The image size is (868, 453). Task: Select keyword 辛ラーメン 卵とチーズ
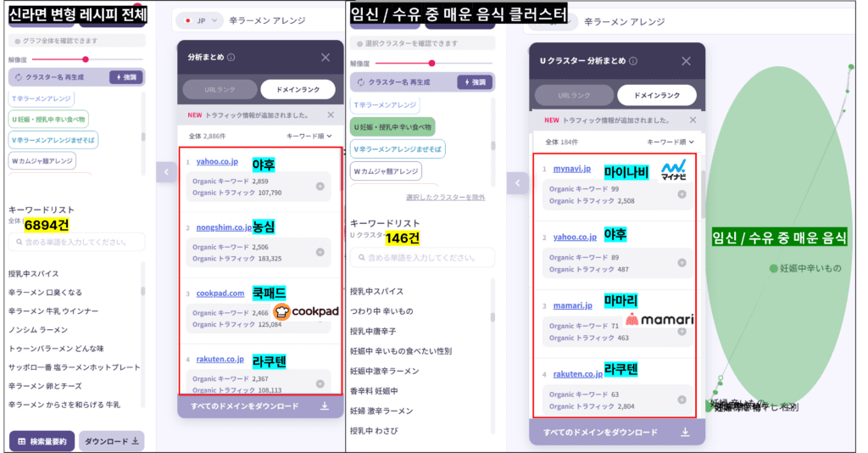pos(45,386)
